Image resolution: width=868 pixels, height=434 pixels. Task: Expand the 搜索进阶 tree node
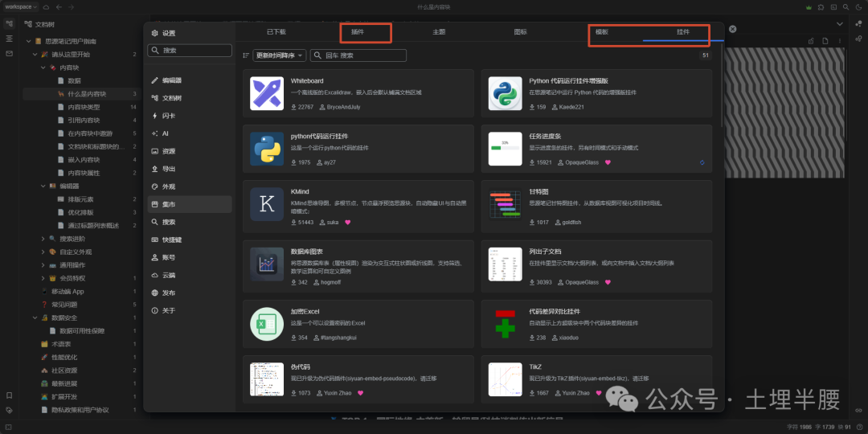43,239
